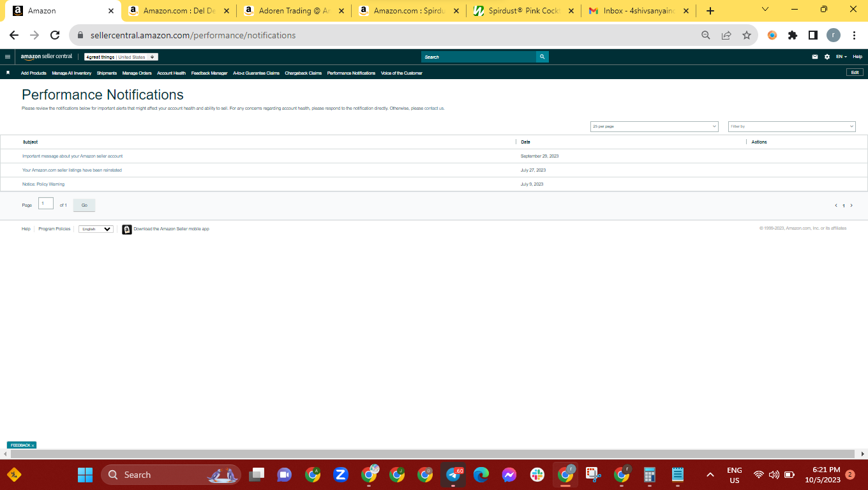Switch to the 'Spirdust Pink Cock' browser tab
The image size is (868, 490).
coord(523,11)
